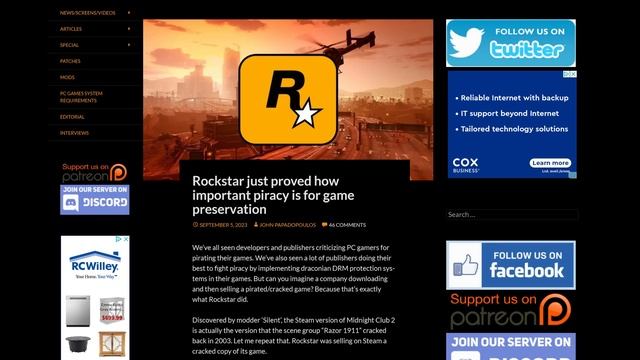Click the Cox Business logo in the ad
Image resolution: width=640 pixels, height=360 pixels.
click(x=466, y=165)
